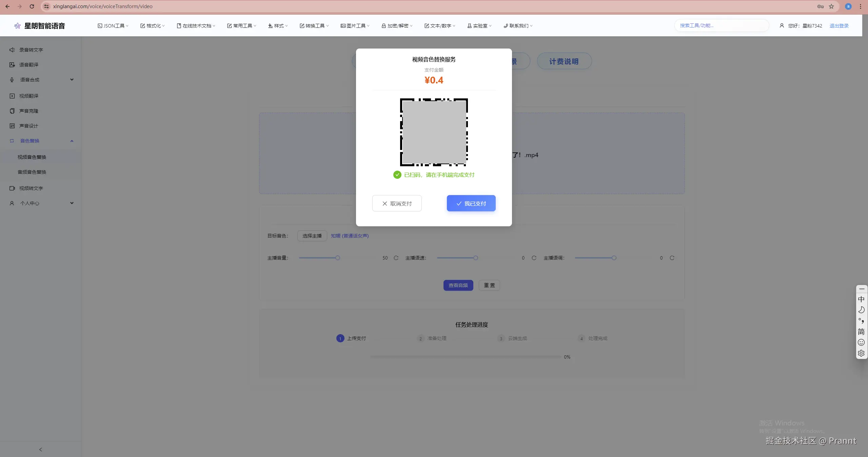Open the 格式化 dropdown menu

tap(153, 26)
